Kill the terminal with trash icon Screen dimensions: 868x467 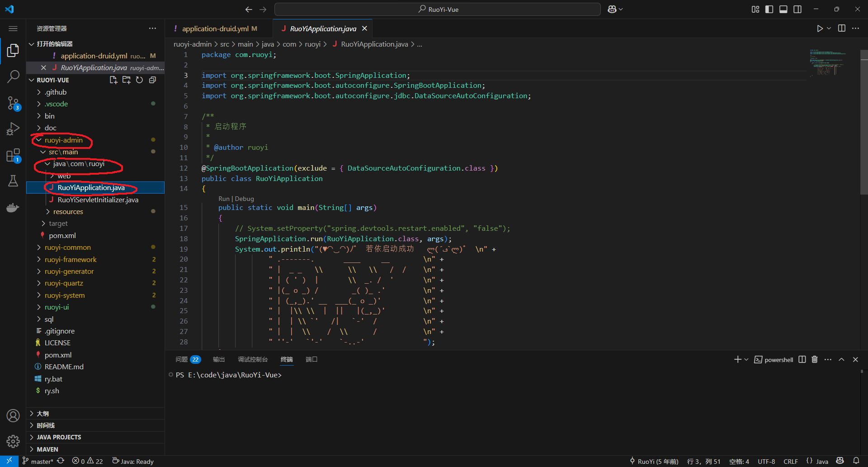click(815, 359)
